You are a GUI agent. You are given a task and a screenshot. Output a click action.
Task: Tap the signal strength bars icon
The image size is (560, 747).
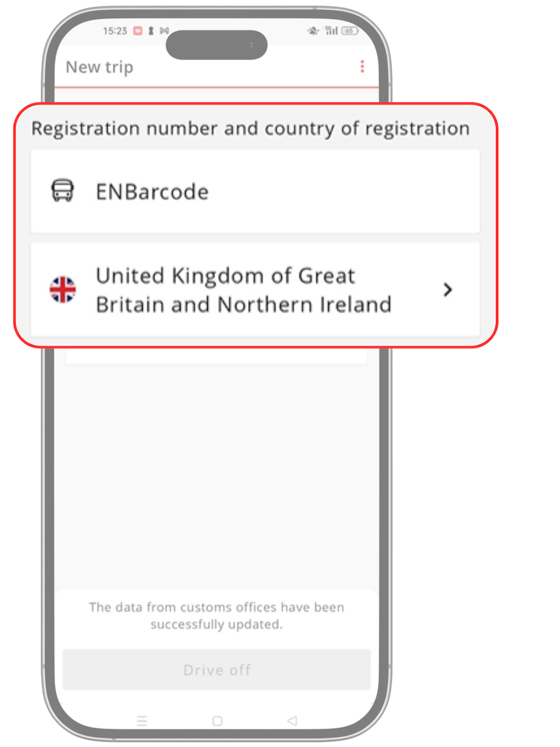coord(331,31)
